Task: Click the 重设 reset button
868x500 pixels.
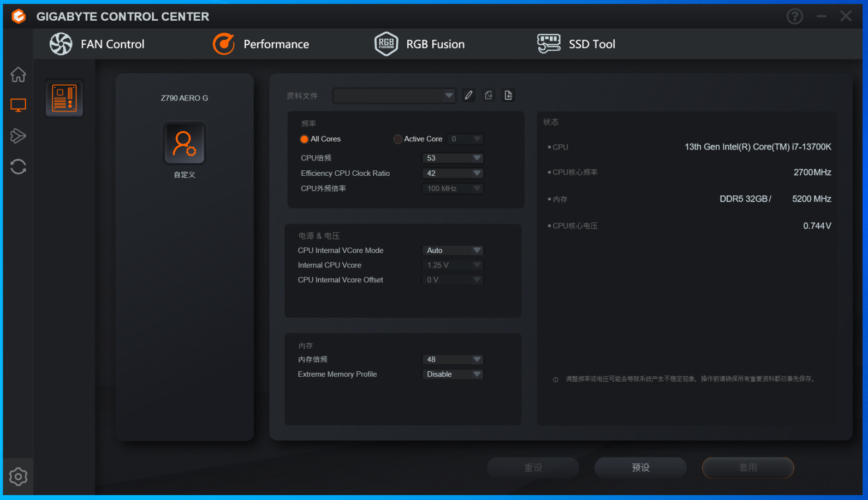Action: point(533,468)
